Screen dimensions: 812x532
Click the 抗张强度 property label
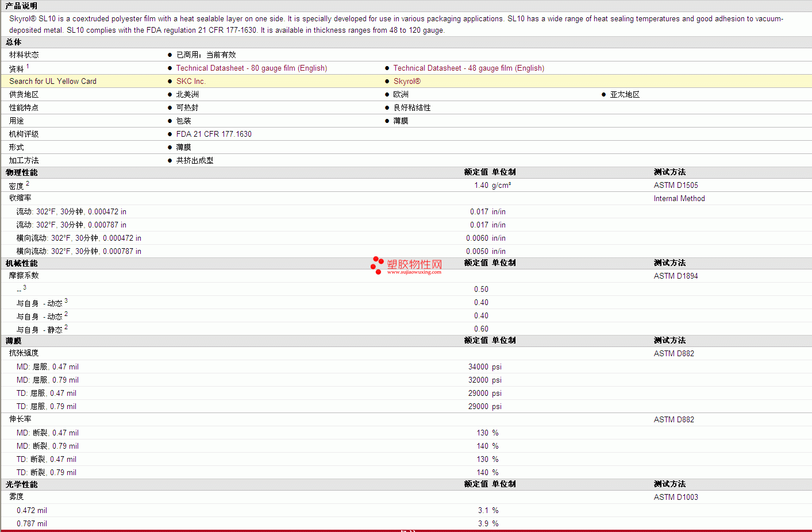[x=24, y=353]
